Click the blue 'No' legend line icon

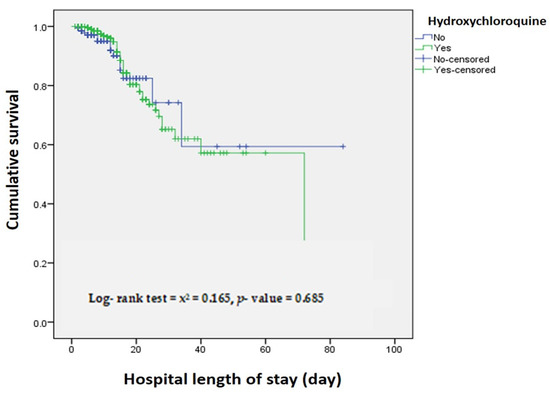423,37
